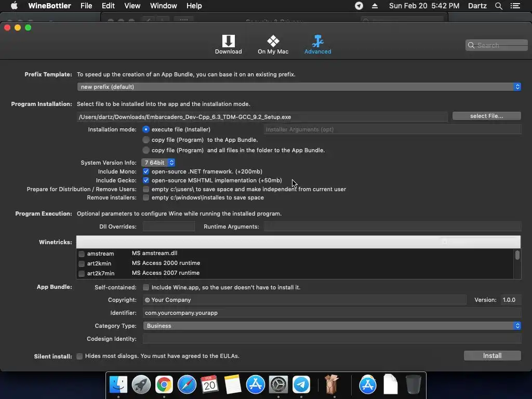Screen dimensions: 532x399
Task: Open the Window menu
Action: pyautogui.click(x=164, y=6)
